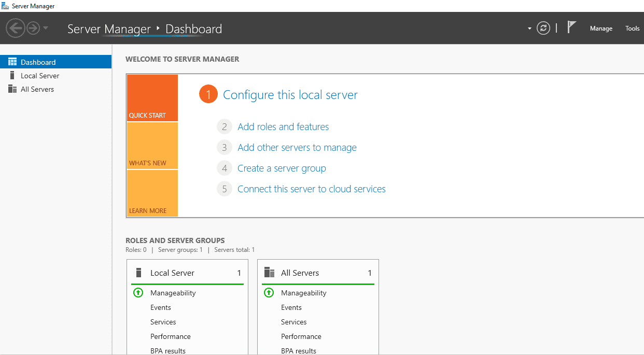The height and width of the screenshot is (355, 644).
Task: Open the navigation history dropdown arrow
Action: pos(46,28)
